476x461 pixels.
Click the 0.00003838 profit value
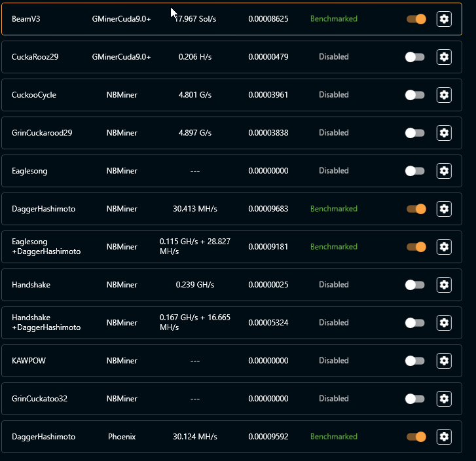(268, 133)
